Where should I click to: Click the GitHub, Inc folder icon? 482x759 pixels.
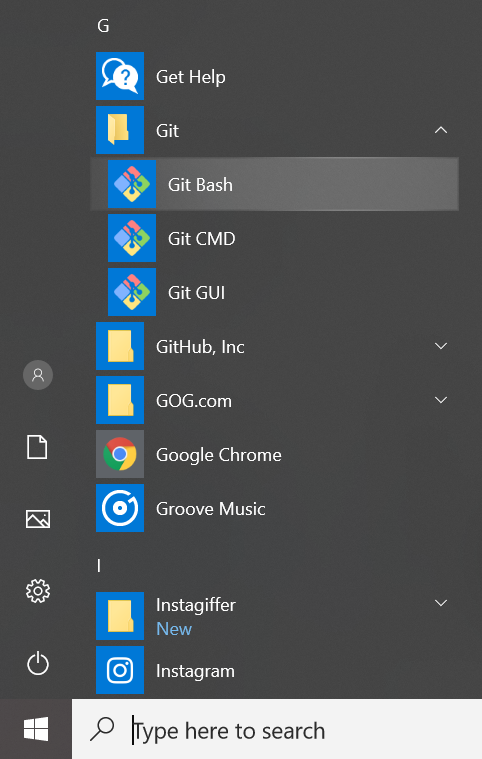[x=120, y=346]
